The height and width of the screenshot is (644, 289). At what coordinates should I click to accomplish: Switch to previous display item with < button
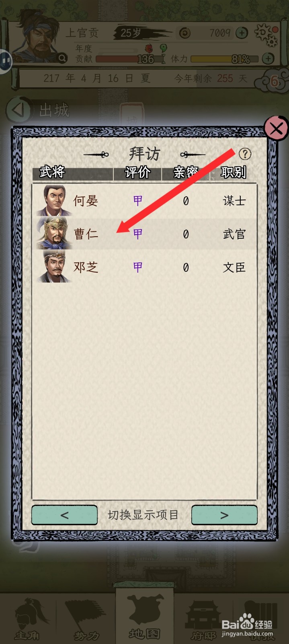coord(64,515)
